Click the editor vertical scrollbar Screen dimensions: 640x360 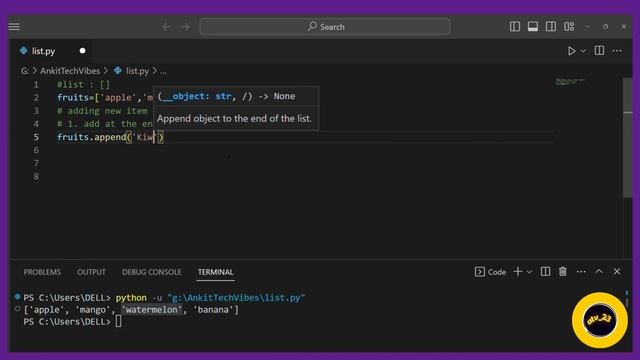pos(627,137)
